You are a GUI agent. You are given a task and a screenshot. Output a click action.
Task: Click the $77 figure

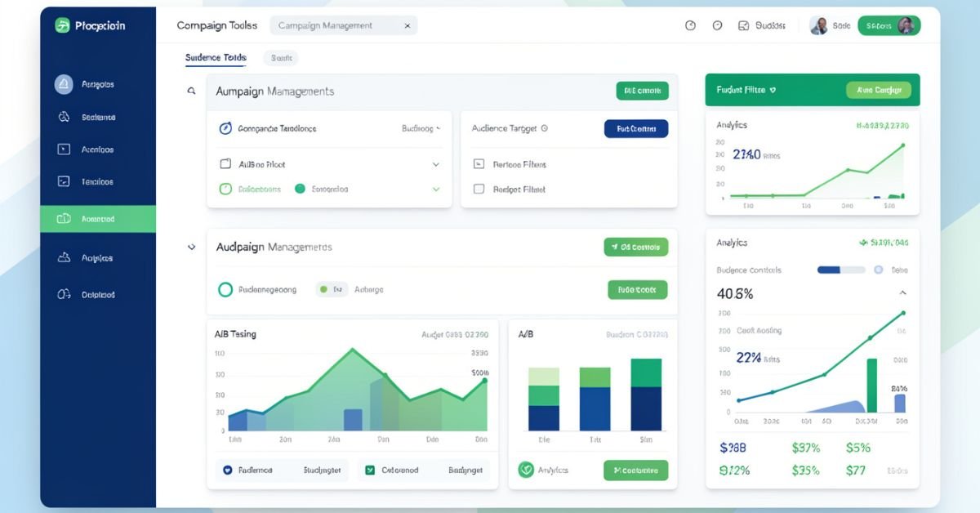856,470
